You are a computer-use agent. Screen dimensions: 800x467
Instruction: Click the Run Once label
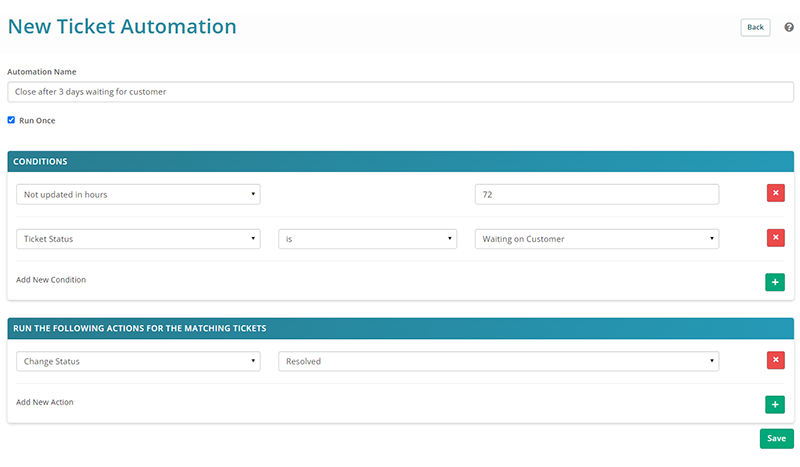[x=37, y=120]
